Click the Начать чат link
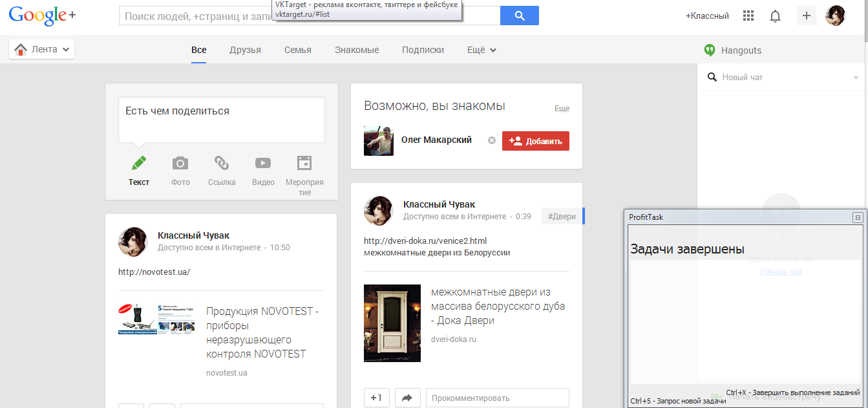This screenshot has height=408, width=868. coord(781,272)
